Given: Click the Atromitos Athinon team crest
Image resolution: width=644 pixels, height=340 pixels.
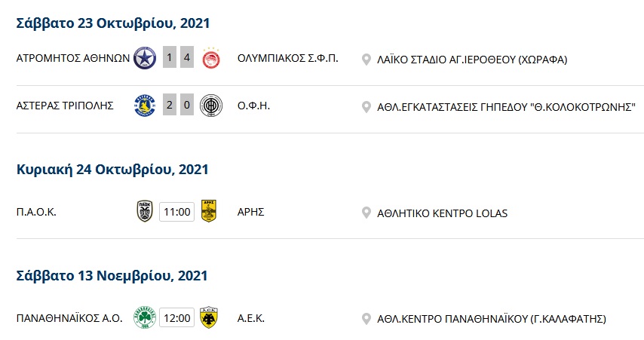Looking at the screenshot, I should click(x=145, y=58).
